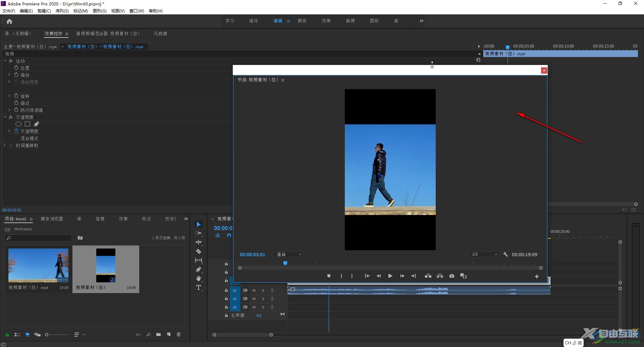
Task: Click the Extract button
Action: (x=440, y=276)
